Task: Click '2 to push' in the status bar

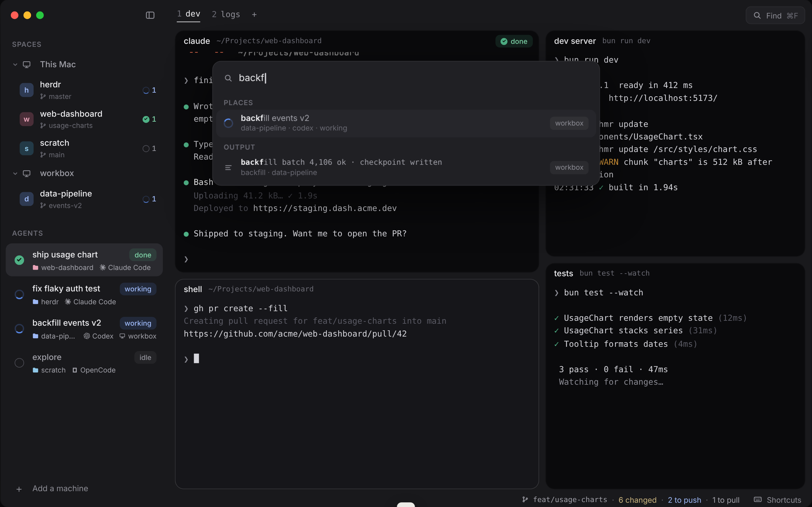Action: point(684,500)
